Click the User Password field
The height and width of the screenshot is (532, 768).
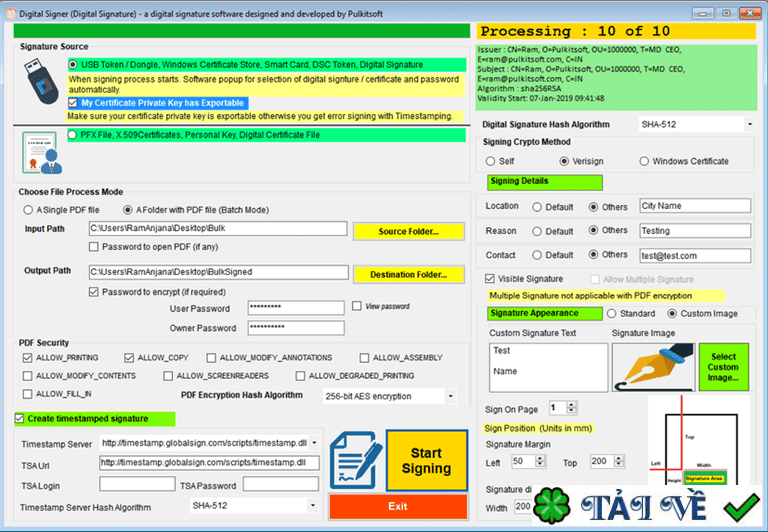click(296, 308)
